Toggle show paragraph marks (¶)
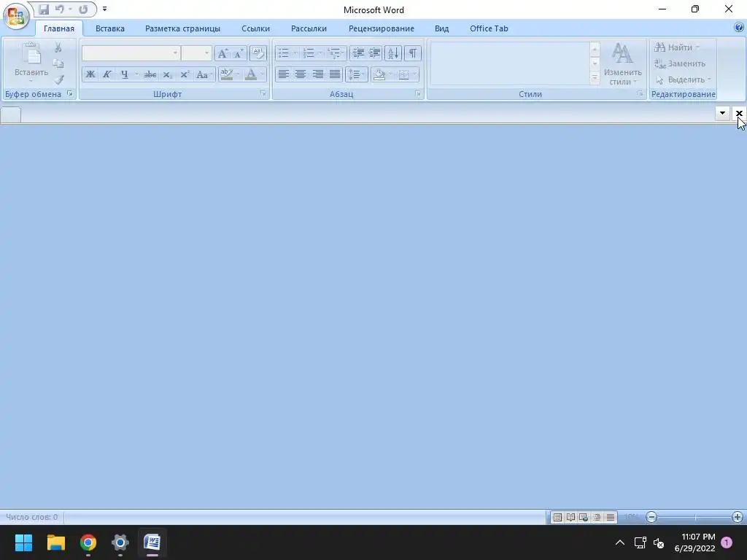This screenshot has height=560, width=747. point(413,53)
